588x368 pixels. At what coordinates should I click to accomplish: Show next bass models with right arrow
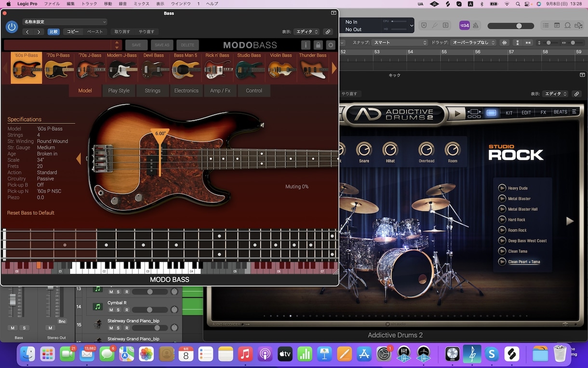[x=334, y=68]
